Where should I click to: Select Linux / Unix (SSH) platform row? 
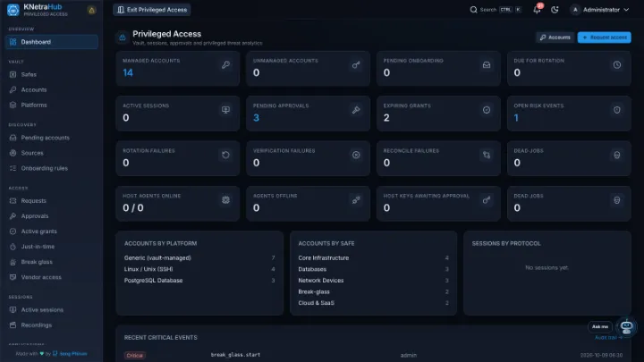click(x=199, y=269)
